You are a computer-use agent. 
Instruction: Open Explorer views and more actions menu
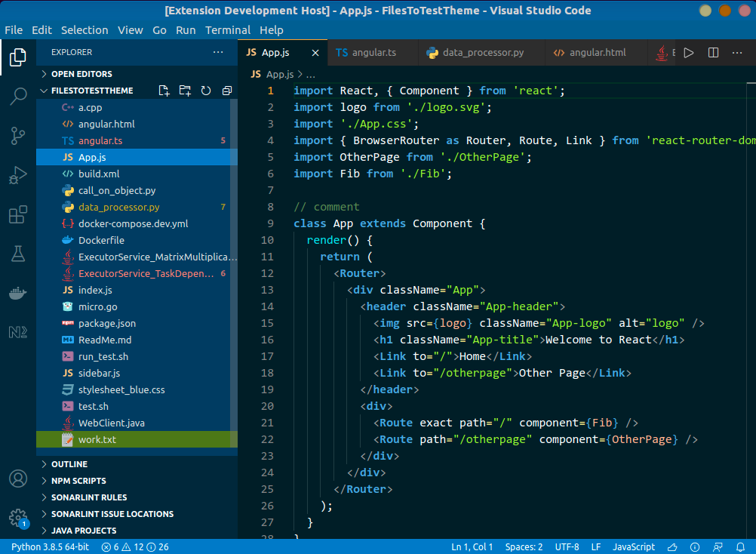(x=218, y=52)
